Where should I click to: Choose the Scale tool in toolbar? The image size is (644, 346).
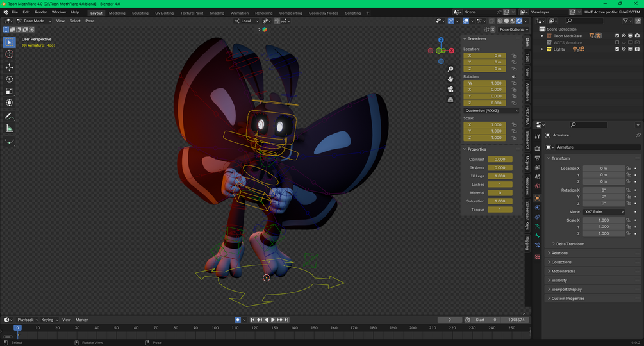coord(10,91)
